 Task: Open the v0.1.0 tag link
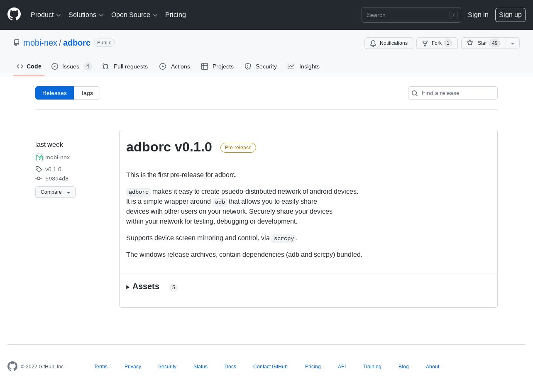click(x=53, y=169)
